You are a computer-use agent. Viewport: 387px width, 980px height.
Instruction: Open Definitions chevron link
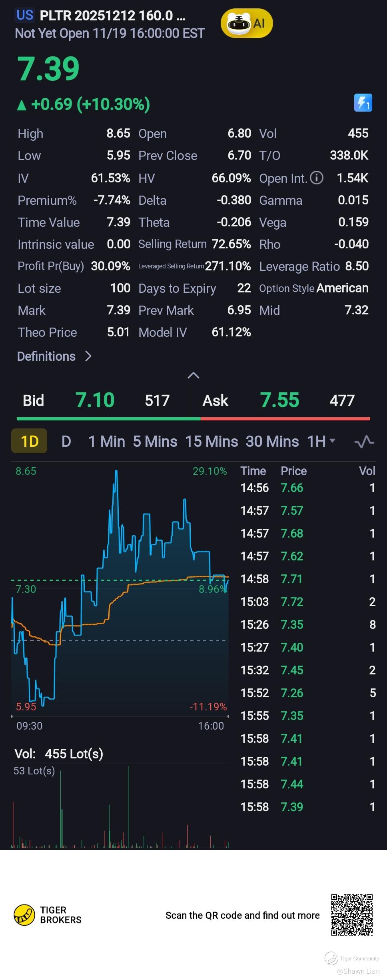(x=55, y=356)
